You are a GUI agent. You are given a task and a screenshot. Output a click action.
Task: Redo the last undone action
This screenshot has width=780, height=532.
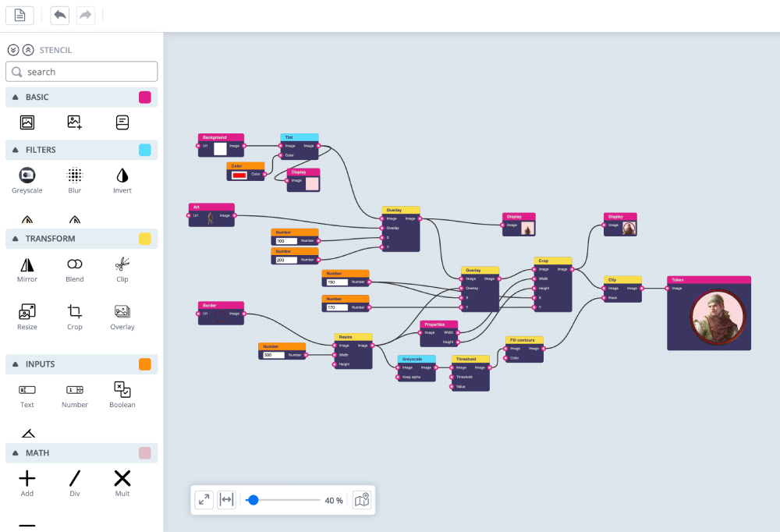click(85, 15)
